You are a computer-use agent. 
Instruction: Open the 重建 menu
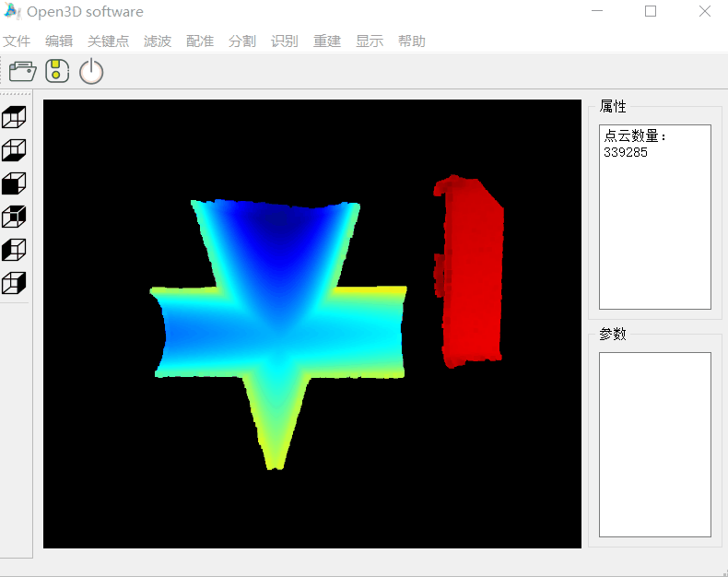point(327,41)
